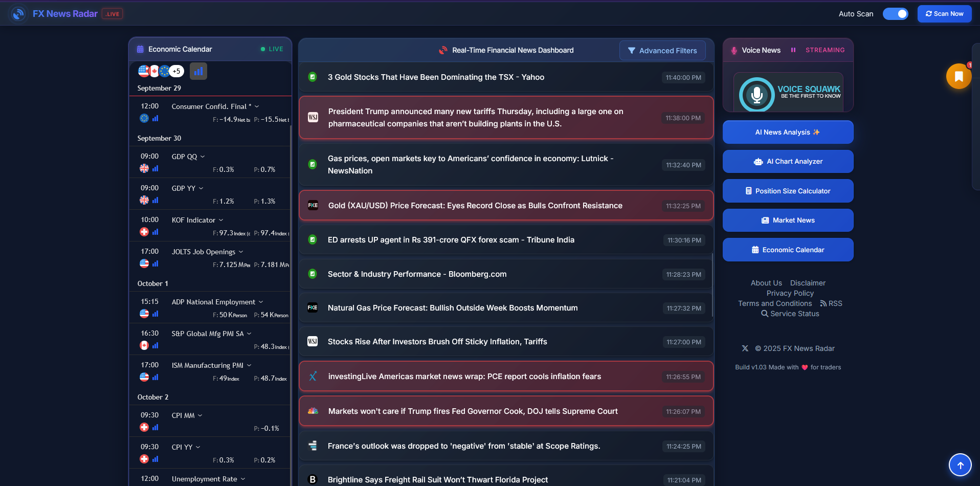Click the FX News Radar logo icon

click(18, 14)
